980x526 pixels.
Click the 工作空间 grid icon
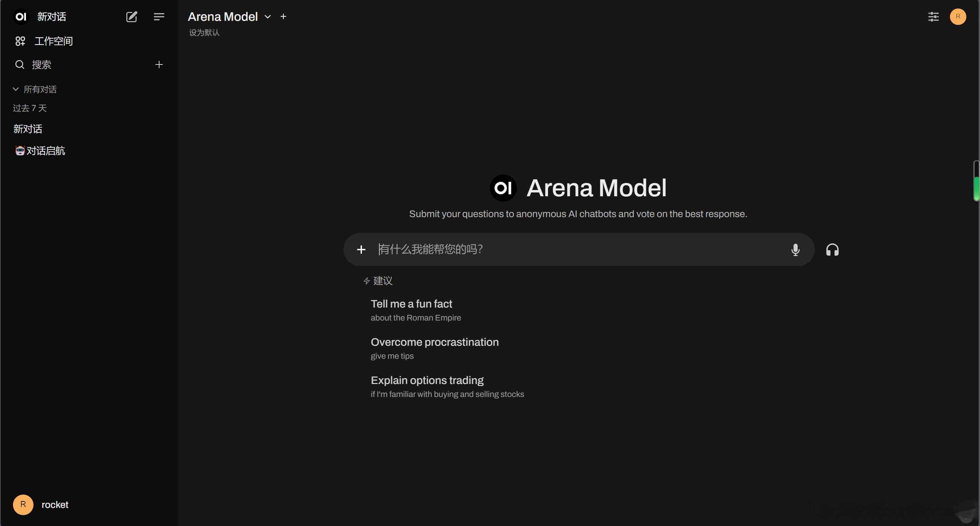pyautogui.click(x=20, y=41)
